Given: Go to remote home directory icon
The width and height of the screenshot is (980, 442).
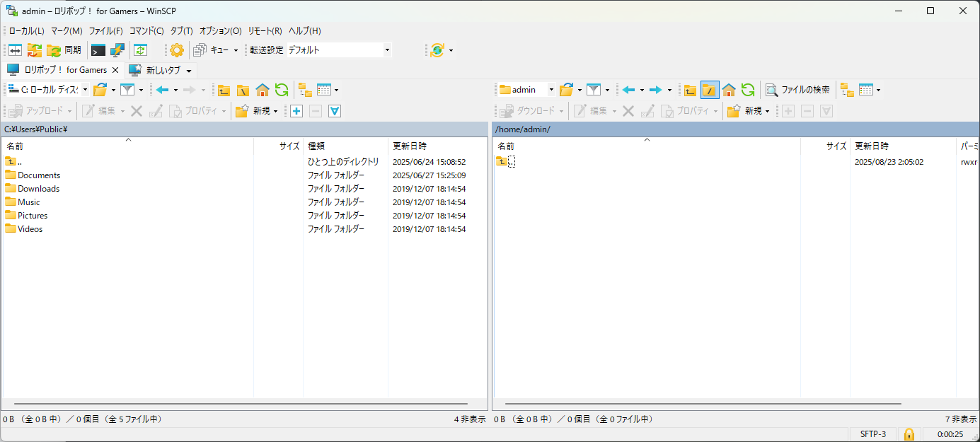Looking at the screenshot, I should [x=729, y=90].
